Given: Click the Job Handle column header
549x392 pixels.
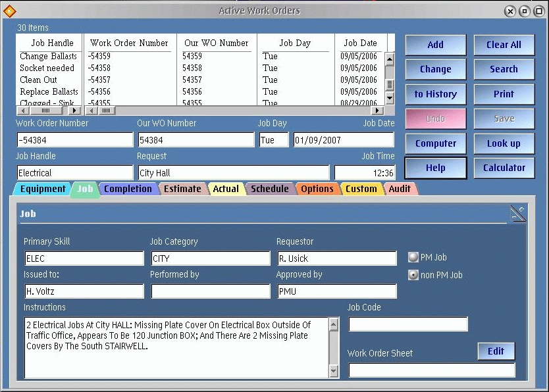Looking at the screenshot, I should click(x=52, y=43).
